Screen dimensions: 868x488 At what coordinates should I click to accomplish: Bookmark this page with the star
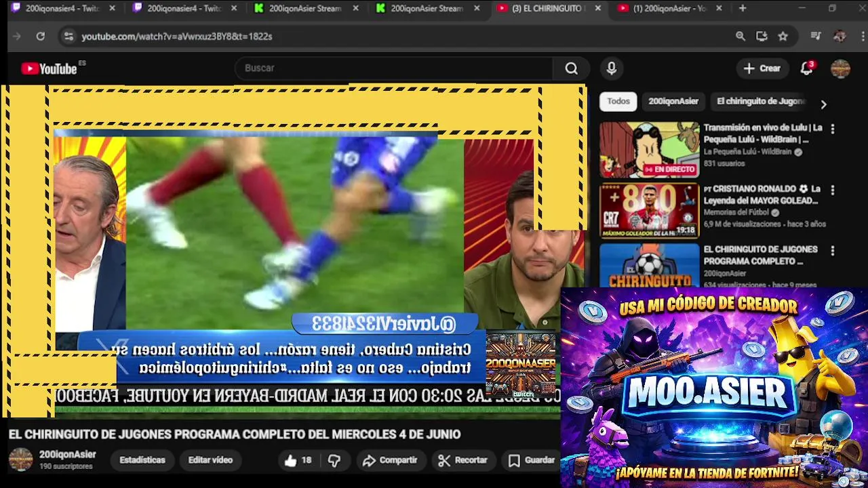pos(783,37)
